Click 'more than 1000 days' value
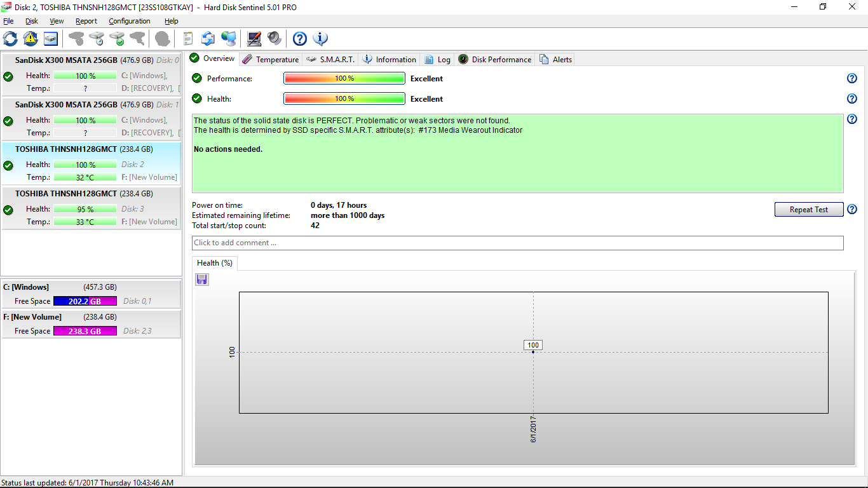 (348, 215)
